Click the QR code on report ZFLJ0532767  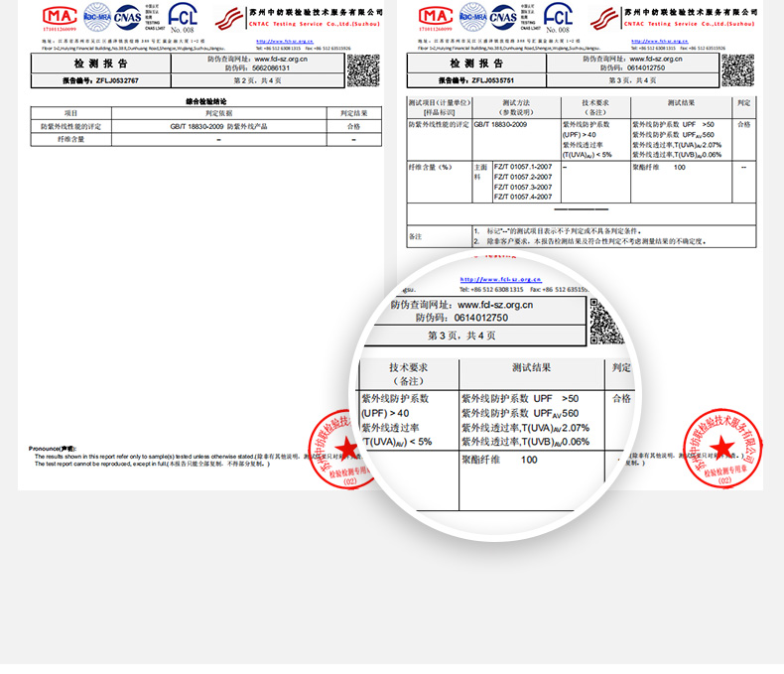[x=363, y=70]
